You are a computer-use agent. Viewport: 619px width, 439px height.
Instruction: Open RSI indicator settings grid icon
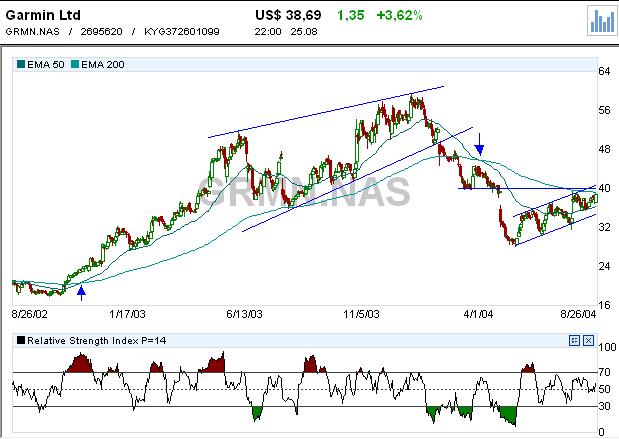click(x=574, y=340)
